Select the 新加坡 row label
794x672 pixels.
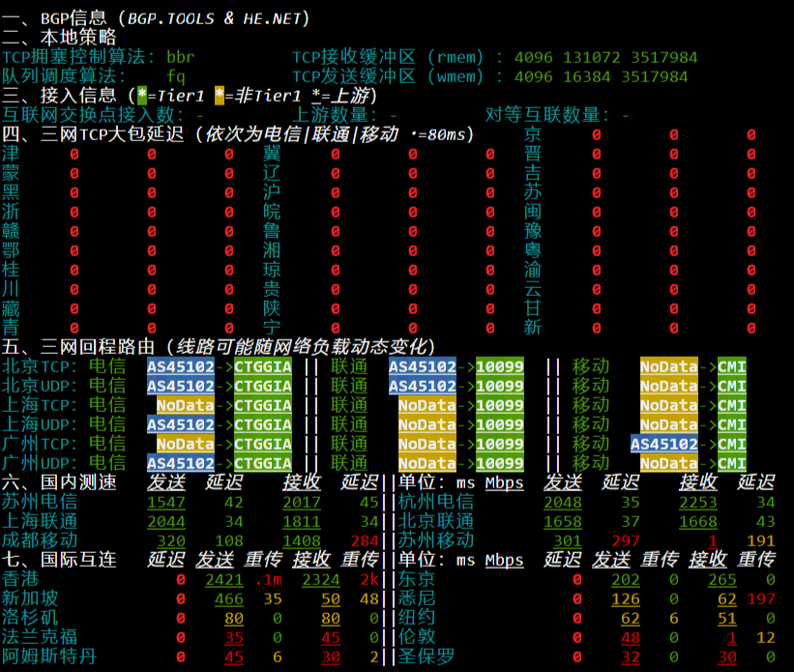(30, 599)
